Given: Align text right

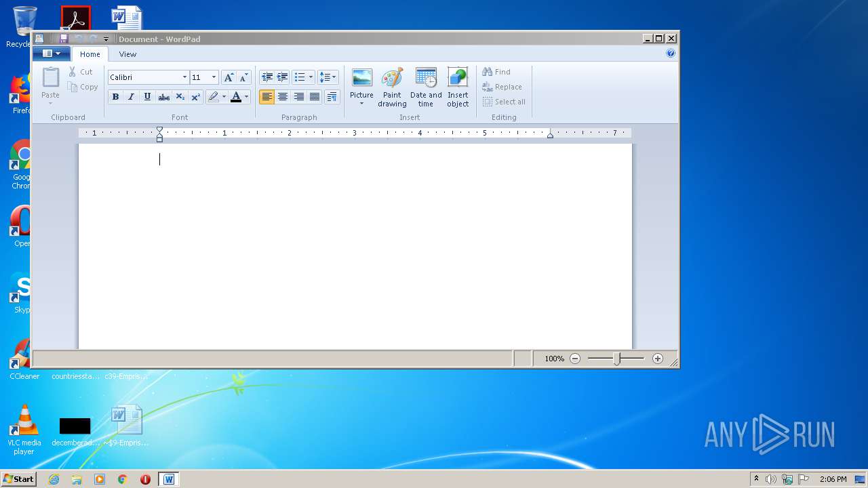Looking at the screenshot, I should [299, 97].
